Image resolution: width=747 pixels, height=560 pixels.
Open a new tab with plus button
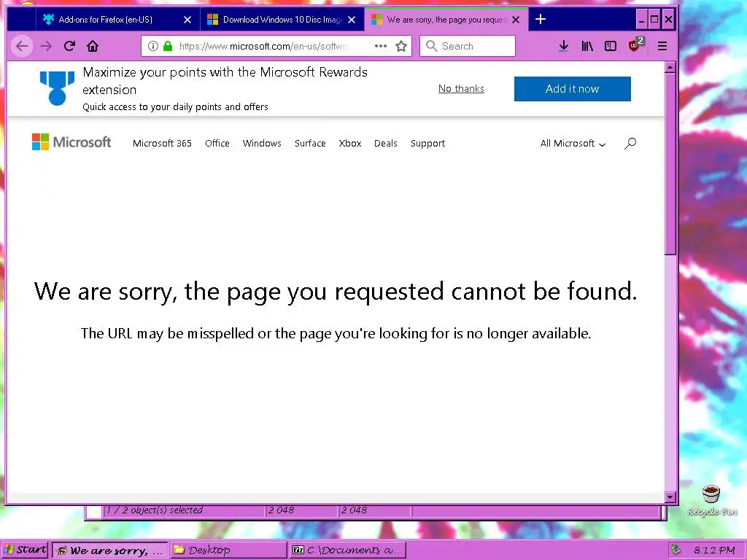coord(541,20)
